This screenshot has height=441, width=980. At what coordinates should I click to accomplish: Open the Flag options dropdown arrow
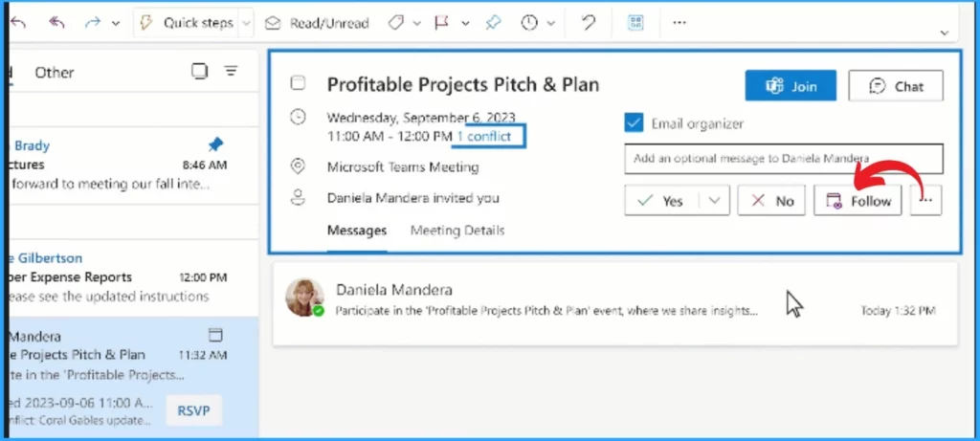pos(465,24)
